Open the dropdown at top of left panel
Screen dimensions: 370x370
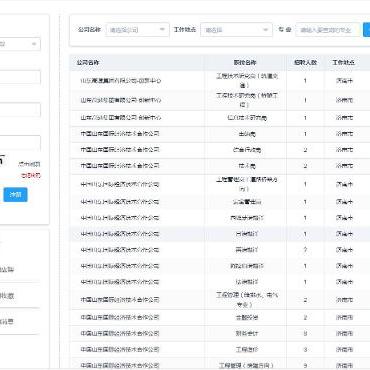(19, 44)
